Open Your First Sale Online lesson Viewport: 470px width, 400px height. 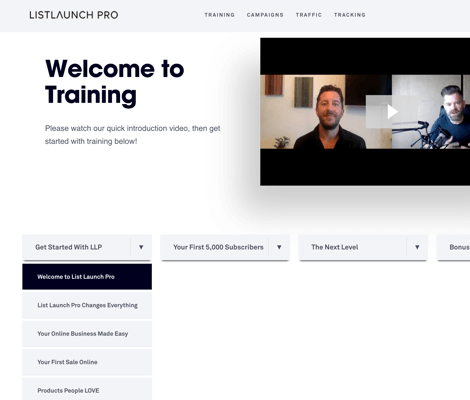[87, 362]
